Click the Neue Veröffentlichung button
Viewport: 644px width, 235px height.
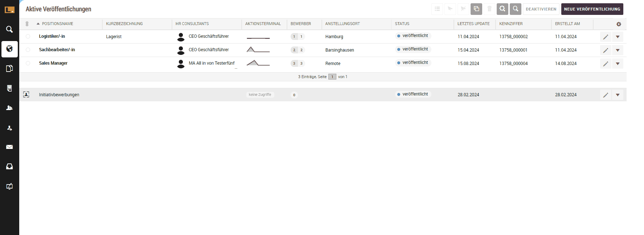(592, 9)
